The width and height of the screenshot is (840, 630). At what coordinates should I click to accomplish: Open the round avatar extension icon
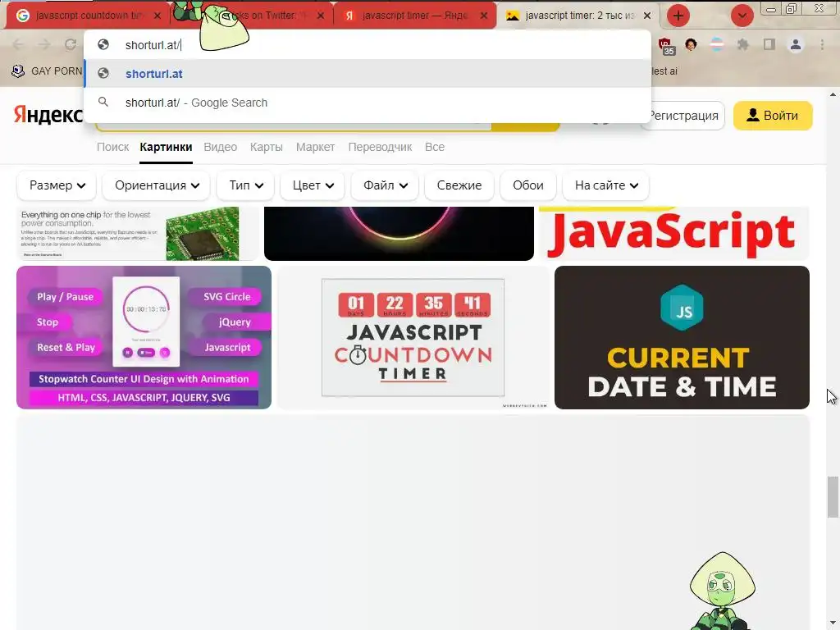pyautogui.click(x=691, y=44)
